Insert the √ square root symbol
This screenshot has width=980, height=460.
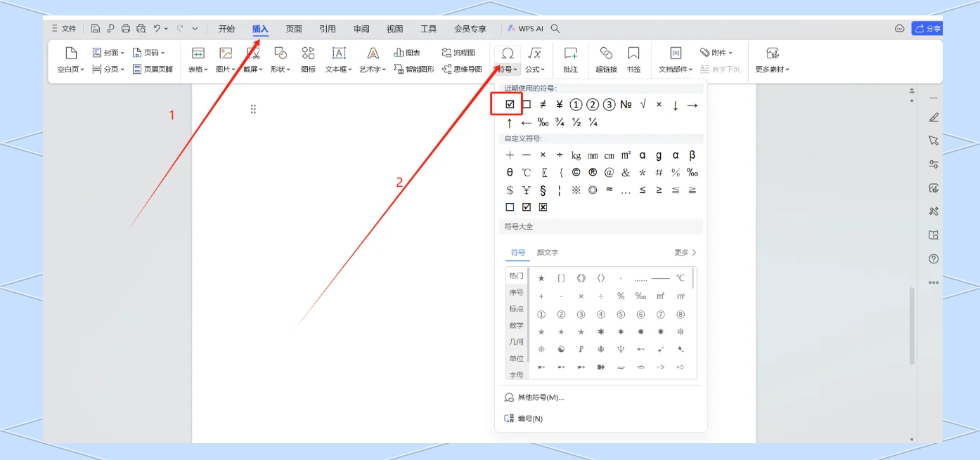click(643, 105)
